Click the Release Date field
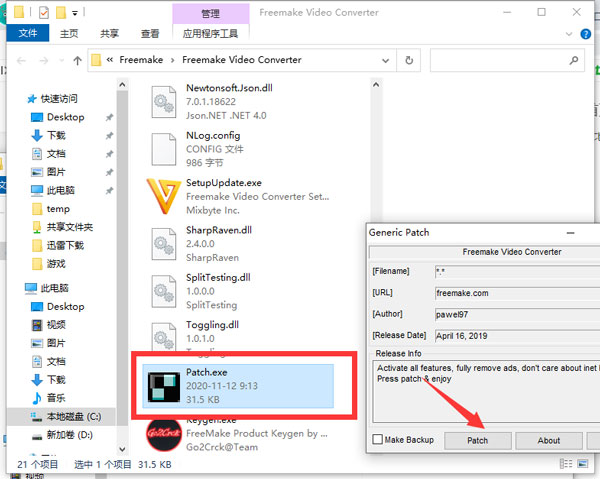This screenshot has width=600, height=479. 517,336
